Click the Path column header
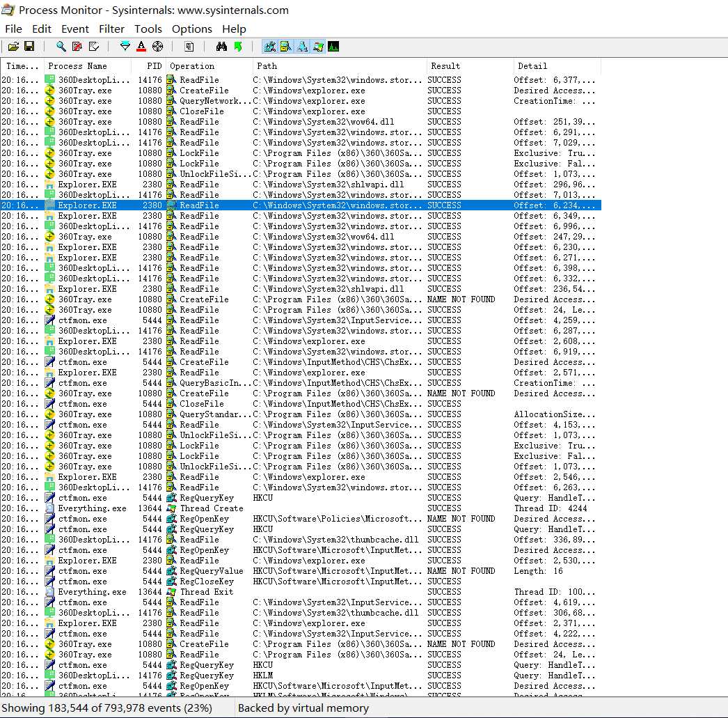The image size is (728, 718). click(x=340, y=66)
